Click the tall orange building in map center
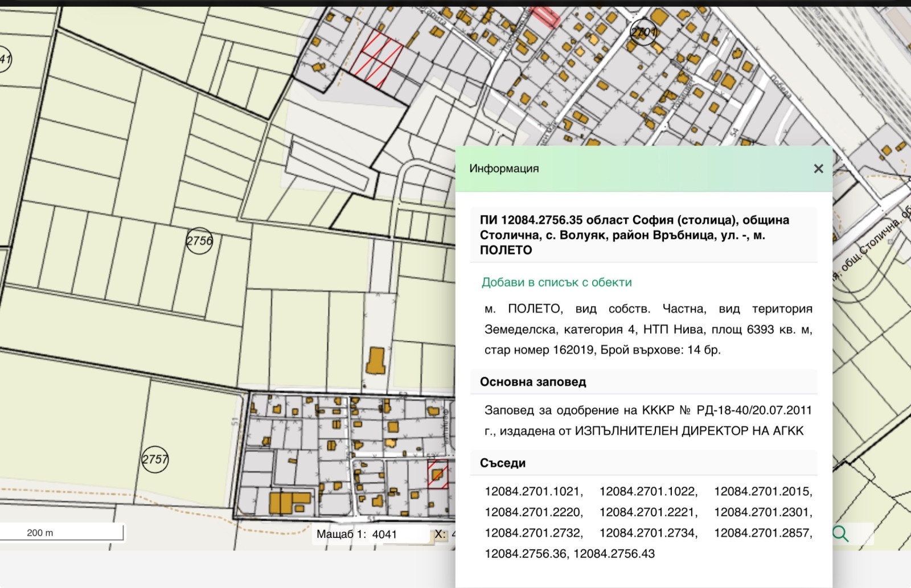Viewport: 911px width, 588px height. tap(376, 361)
